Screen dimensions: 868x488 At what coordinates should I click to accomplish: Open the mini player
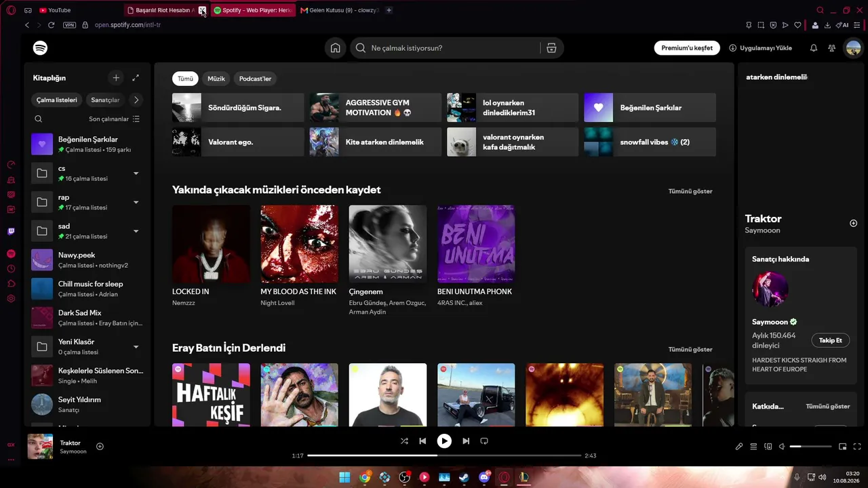[x=843, y=447]
